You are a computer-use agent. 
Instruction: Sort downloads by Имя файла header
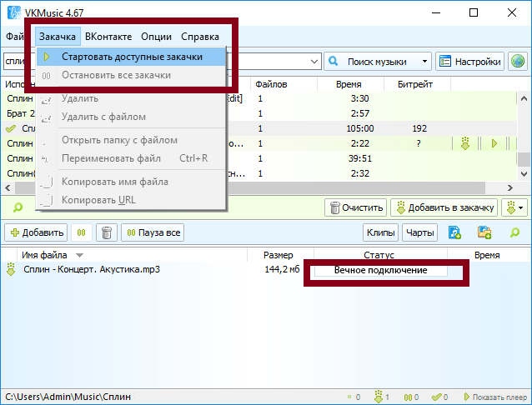click(132, 255)
